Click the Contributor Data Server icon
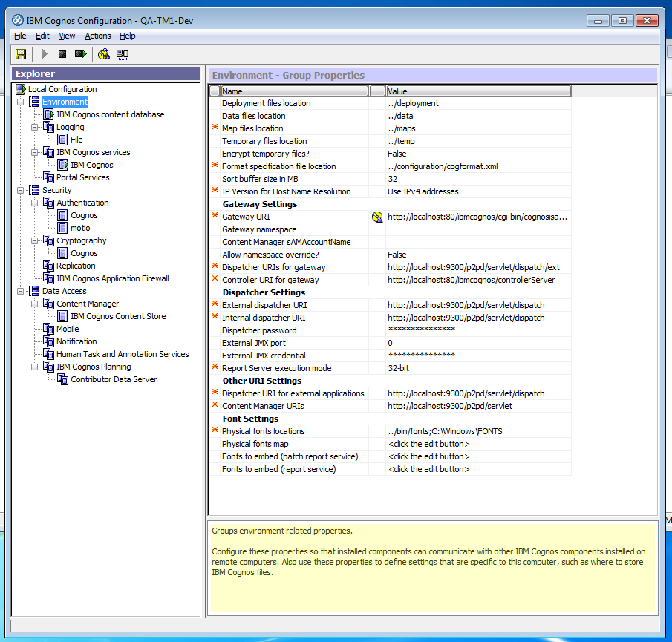672x642 pixels. (62, 379)
